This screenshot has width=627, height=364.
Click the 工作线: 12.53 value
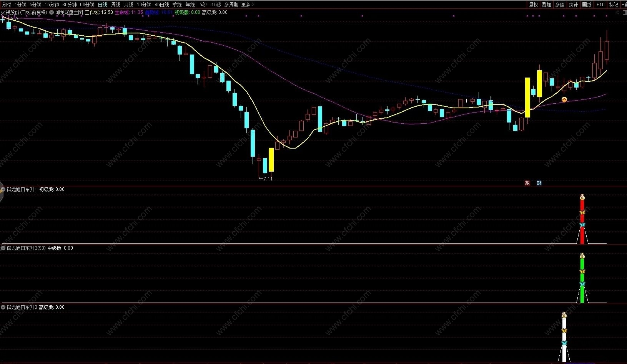click(99, 12)
